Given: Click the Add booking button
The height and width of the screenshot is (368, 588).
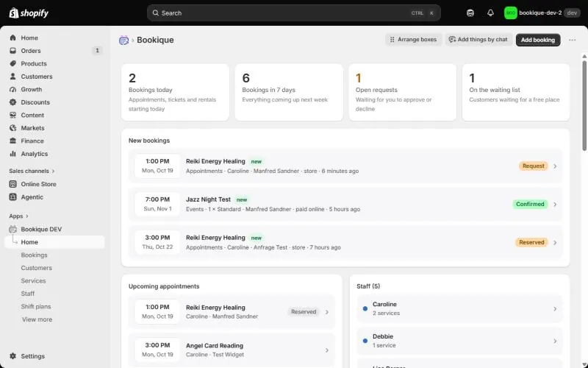Looking at the screenshot, I should (x=538, y=40).
